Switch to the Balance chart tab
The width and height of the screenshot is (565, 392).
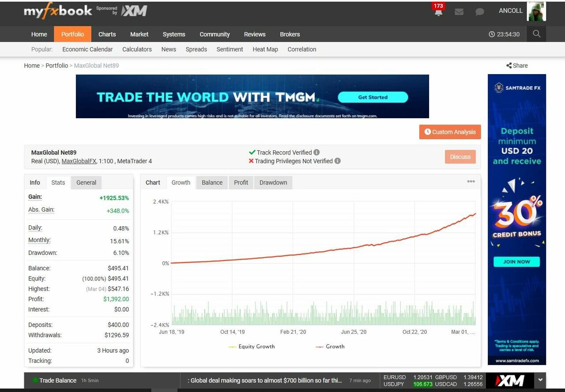[212, 183]
